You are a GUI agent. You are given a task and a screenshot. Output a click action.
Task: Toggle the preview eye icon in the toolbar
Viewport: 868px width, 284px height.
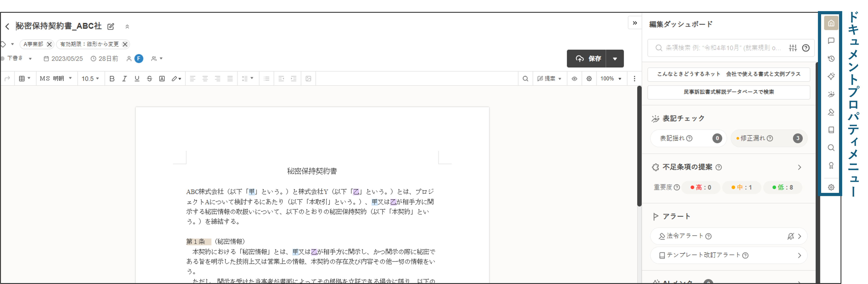coord(575,78)
